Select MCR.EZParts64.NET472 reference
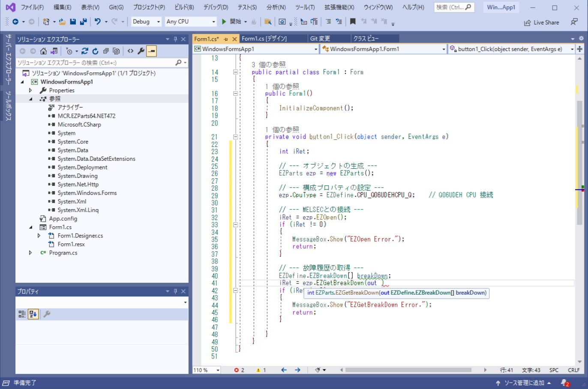 tap(87, 116)
